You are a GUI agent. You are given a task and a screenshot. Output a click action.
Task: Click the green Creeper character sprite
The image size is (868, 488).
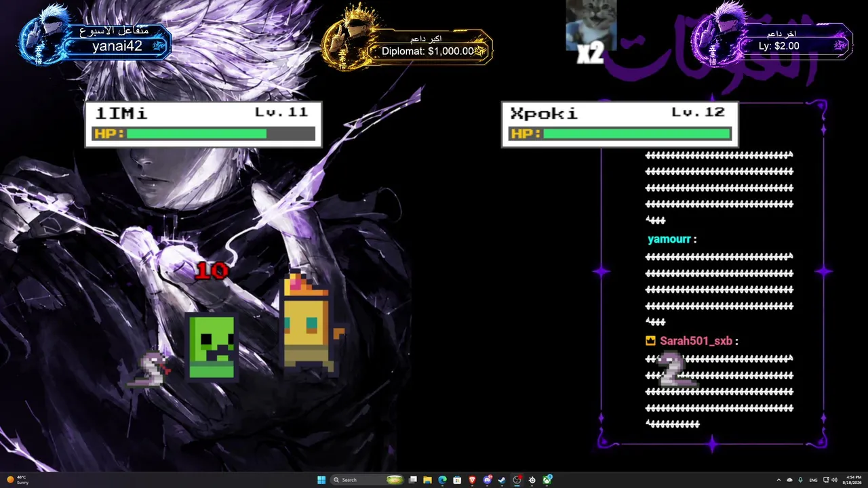coord(212,346)
